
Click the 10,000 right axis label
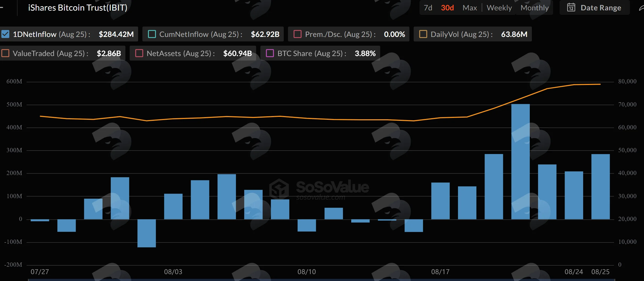(x=627, y=242)
